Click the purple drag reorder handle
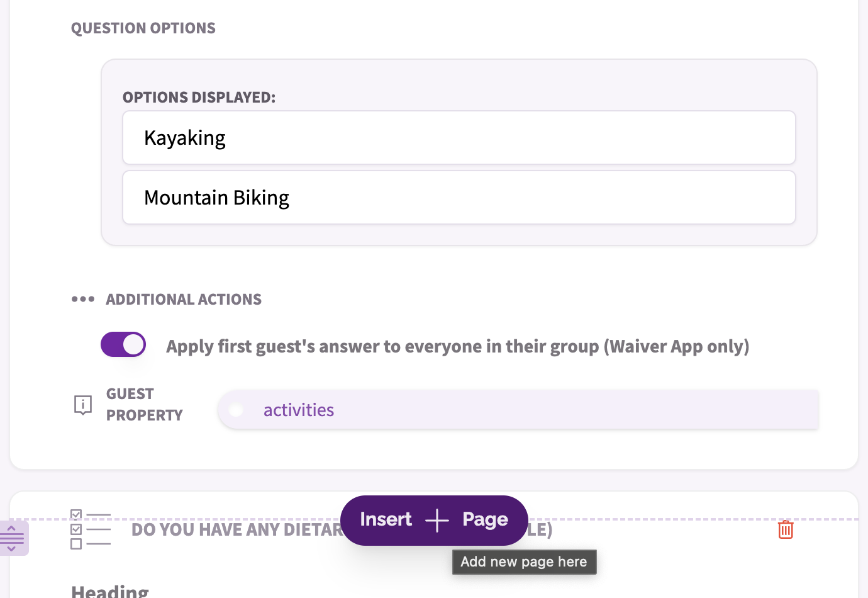The height and width of the screenshot is (598, 868). (x=13, y=538)
